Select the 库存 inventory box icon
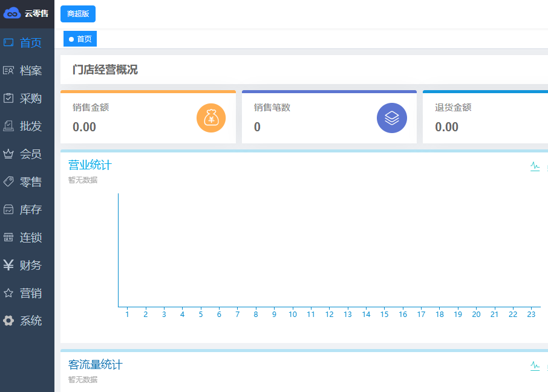548x392 pixels. tap(8, 210)
